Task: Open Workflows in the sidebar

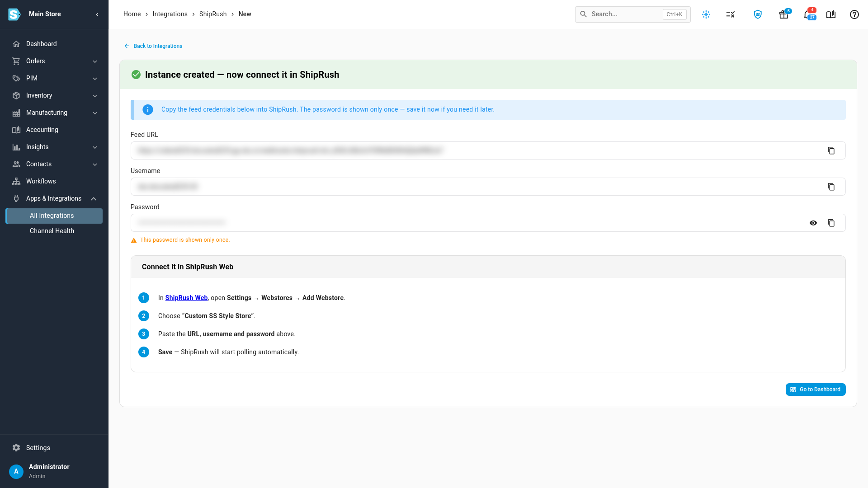Action: [x=54, y=181]
